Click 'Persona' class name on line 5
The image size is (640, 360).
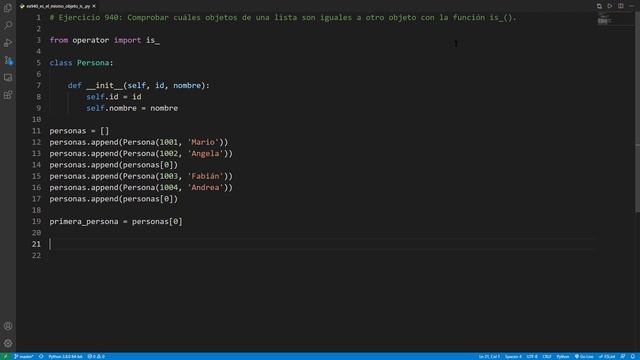click(93, 63)
